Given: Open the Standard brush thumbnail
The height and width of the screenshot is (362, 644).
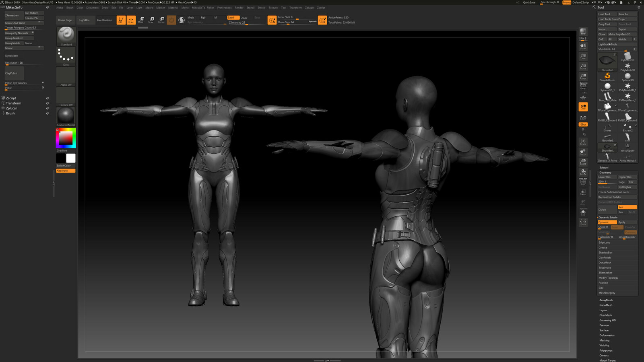Looking at the screenshot, I should tap(66, 36).
